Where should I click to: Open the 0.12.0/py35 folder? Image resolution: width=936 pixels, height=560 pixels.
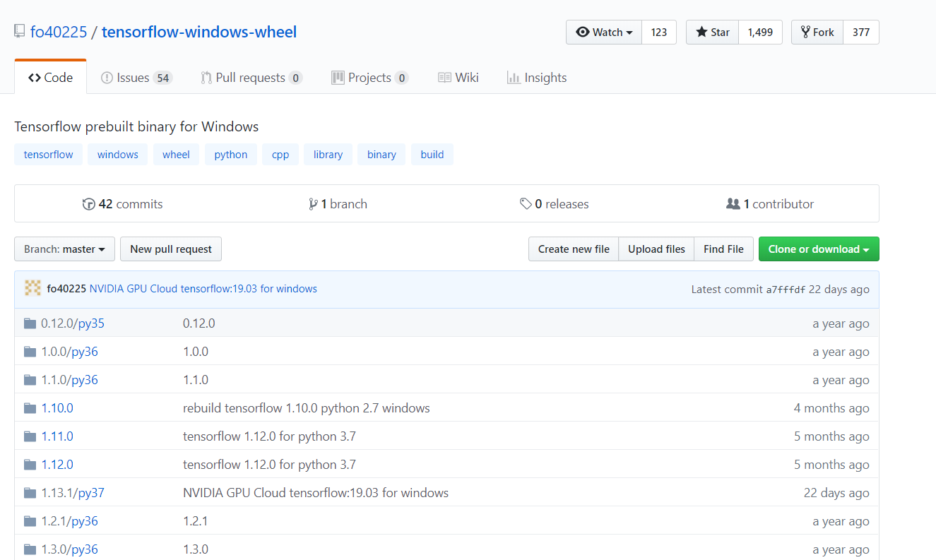tap(73, 323)
